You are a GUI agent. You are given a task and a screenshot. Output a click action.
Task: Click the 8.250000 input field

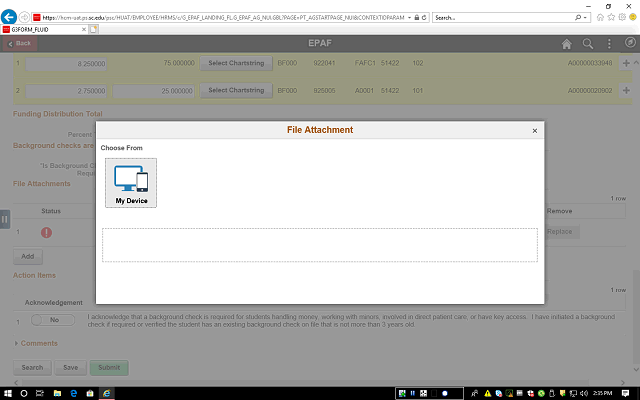tap(66, 64)
